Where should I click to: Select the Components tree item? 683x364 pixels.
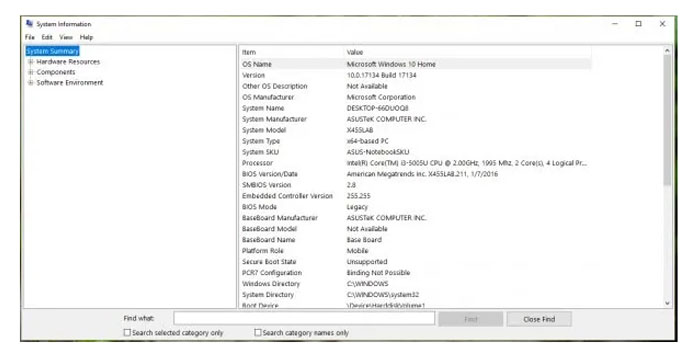[56, 72]
